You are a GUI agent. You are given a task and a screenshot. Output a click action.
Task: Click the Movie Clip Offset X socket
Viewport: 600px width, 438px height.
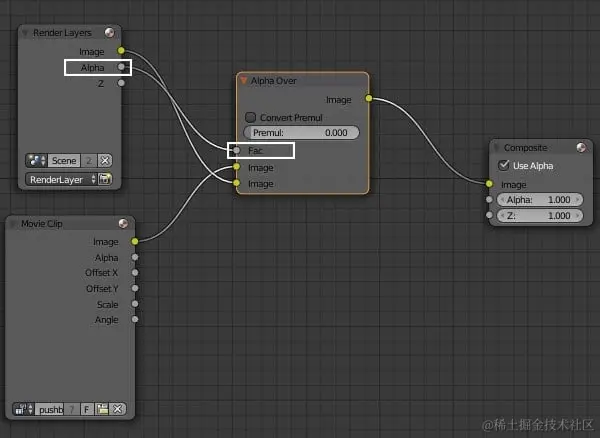pos(135,272)
